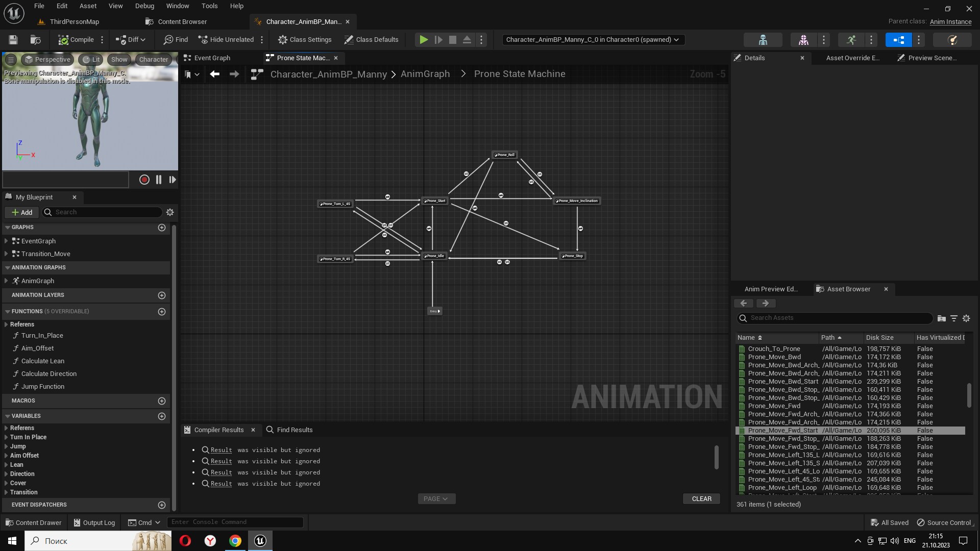
Task: Step the preview forward one frame
Action: pyautogui.click(x=173, y=180)
